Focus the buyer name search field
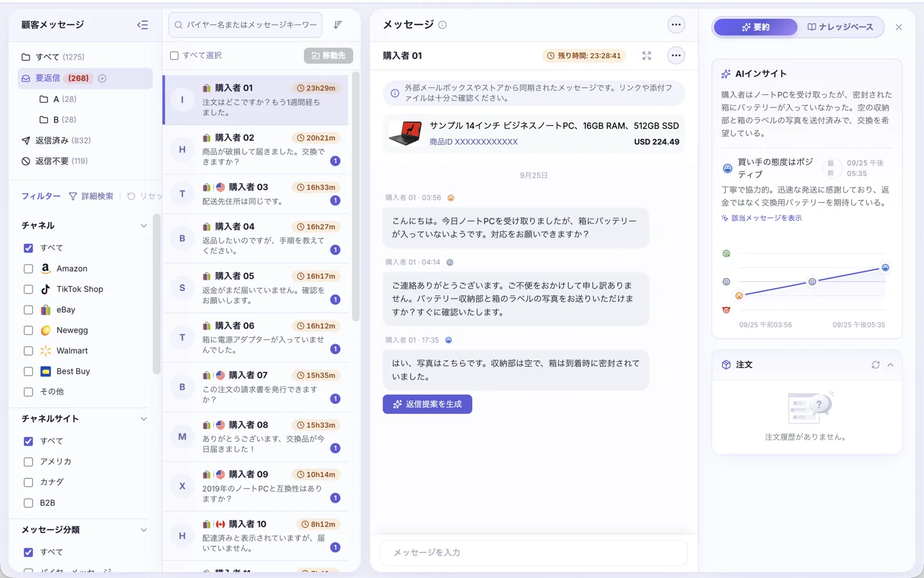The width and height of the screenshot is (924, 578). [x=245, y=25]
